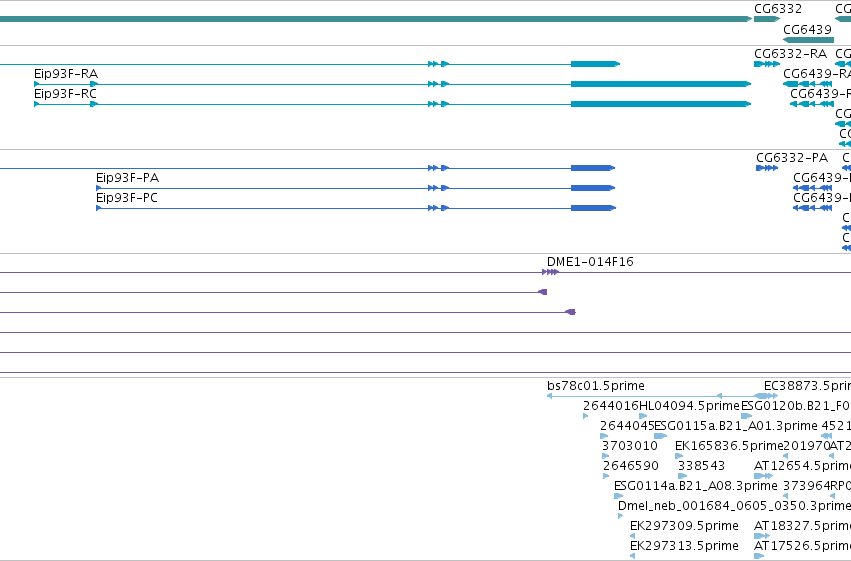Click the ESG0115a.B21_A01.3prime label
This screenshot has width=851, height=561.
pos(736,426)
